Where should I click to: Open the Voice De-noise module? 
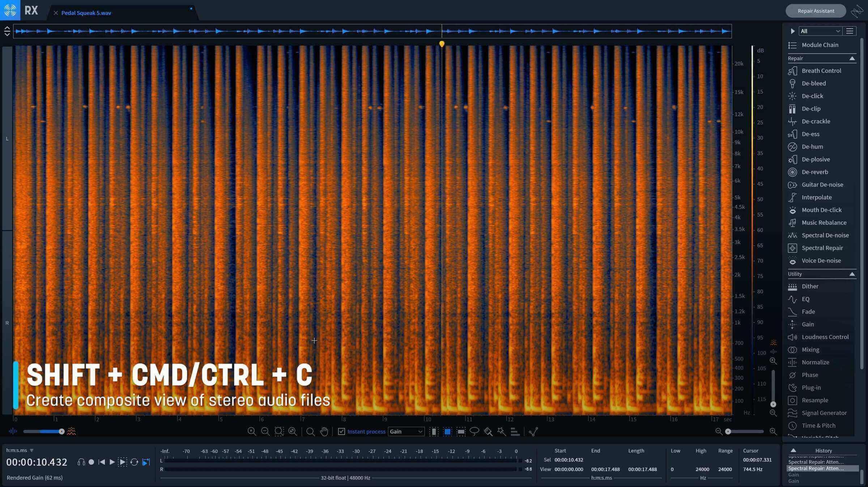click(x=821, y=261)
